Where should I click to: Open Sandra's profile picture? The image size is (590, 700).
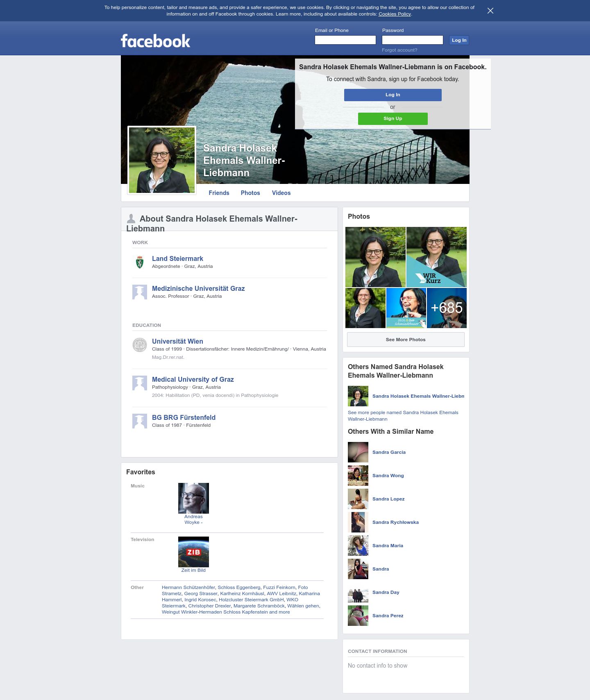click(162, 160)
